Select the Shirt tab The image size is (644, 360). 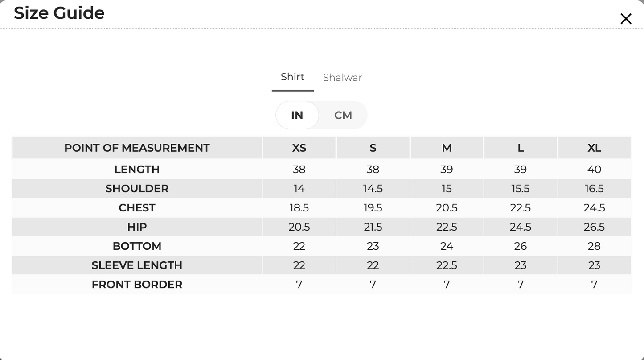coord(293,77)
